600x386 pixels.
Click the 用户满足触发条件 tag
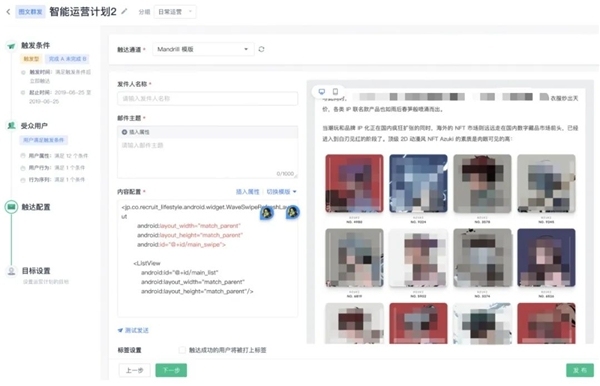click(44, 140)
